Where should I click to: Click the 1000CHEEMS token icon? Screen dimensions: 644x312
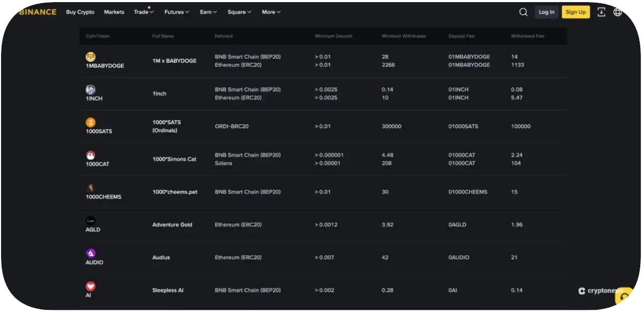coord(90,188)
